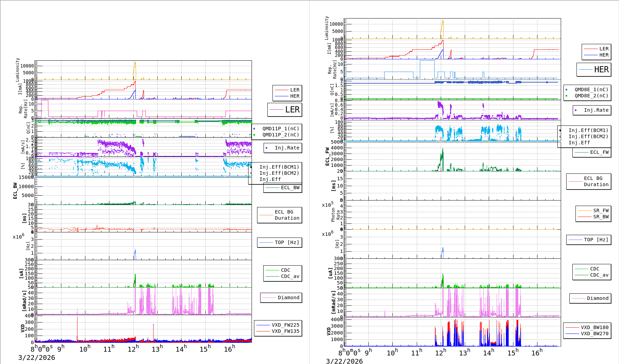
Task: Click the 12h time axis label in HER plot
Action: tap(440, 353)
